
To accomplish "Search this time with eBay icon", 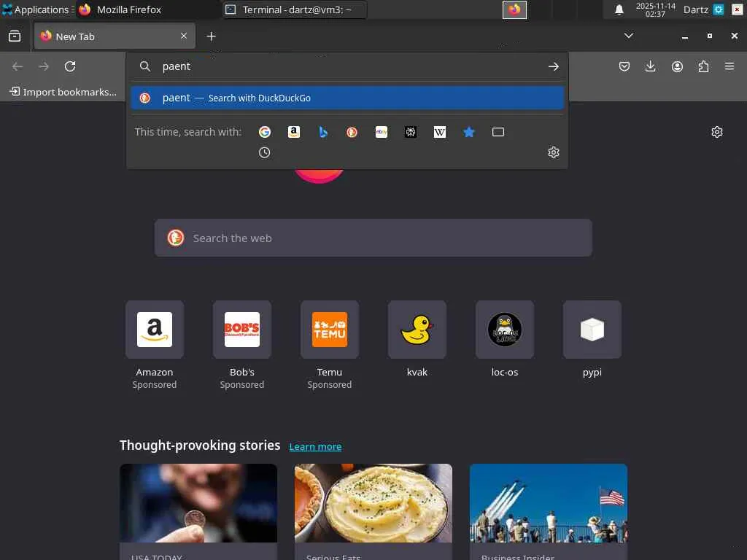I will (x=382, y=132).
